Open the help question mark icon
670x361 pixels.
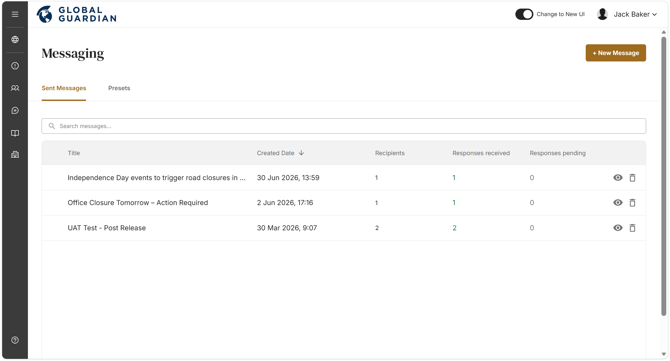[x=15, y=340]
